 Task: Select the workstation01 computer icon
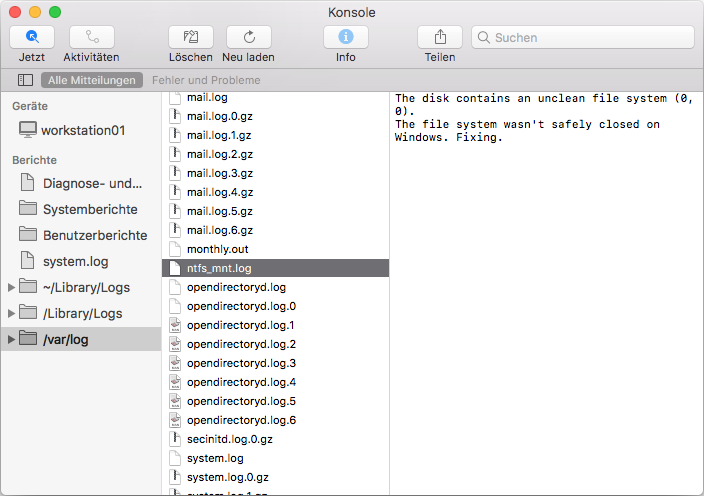tap(28, 130)
